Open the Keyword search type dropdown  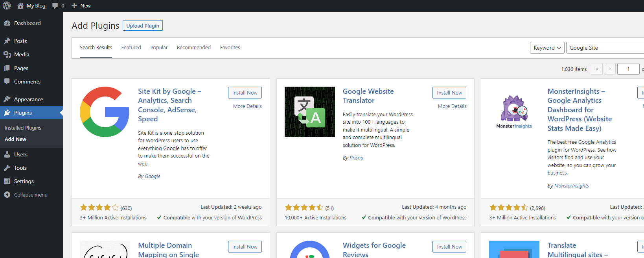coord(547,48)
